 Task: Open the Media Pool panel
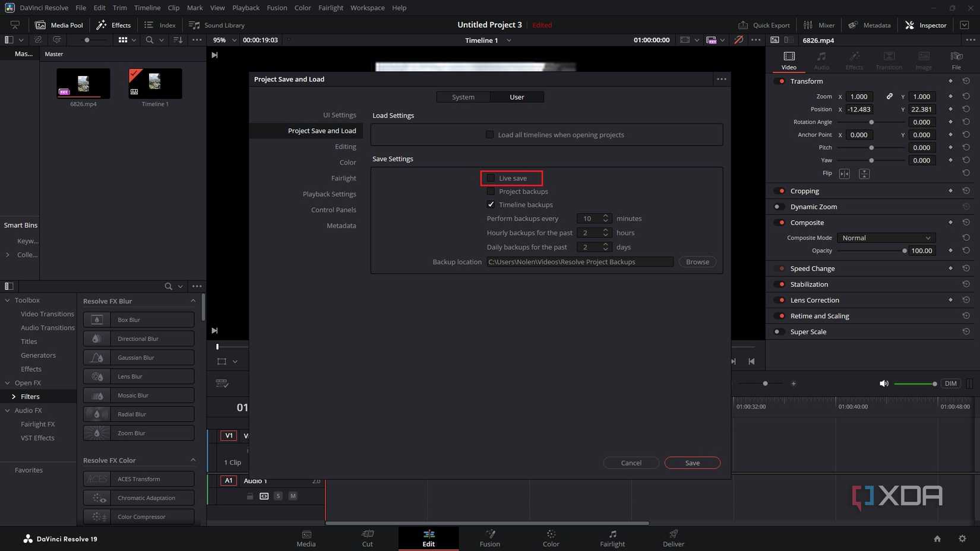59,25
